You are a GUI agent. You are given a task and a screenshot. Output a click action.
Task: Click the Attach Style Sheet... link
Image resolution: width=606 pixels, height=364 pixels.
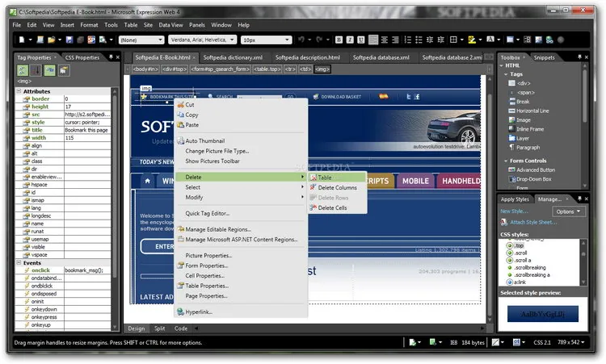(533, 222)
